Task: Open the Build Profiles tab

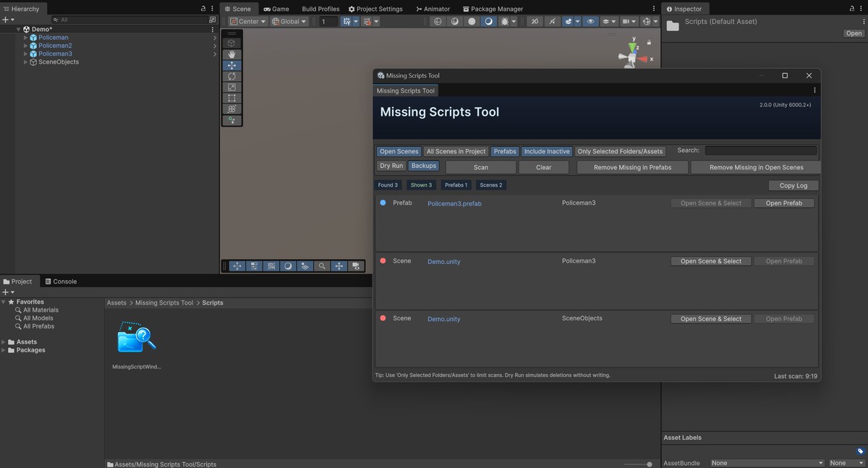Action: point(320,9)
